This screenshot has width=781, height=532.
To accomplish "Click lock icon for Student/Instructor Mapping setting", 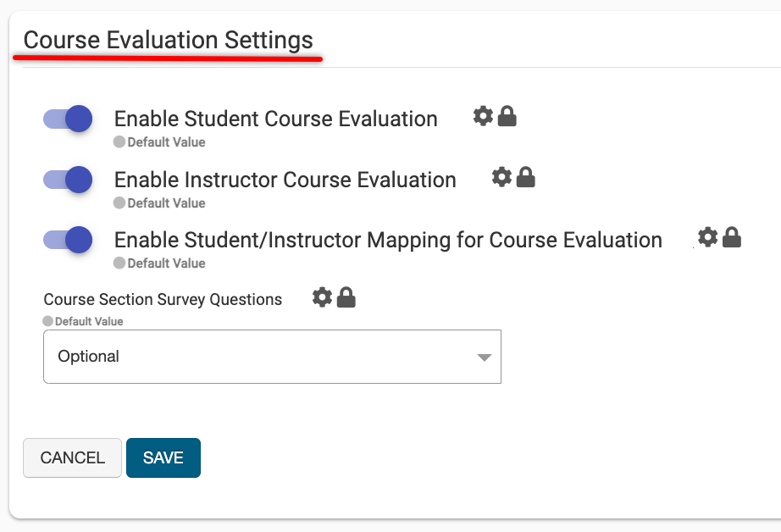I will point(732,236).
